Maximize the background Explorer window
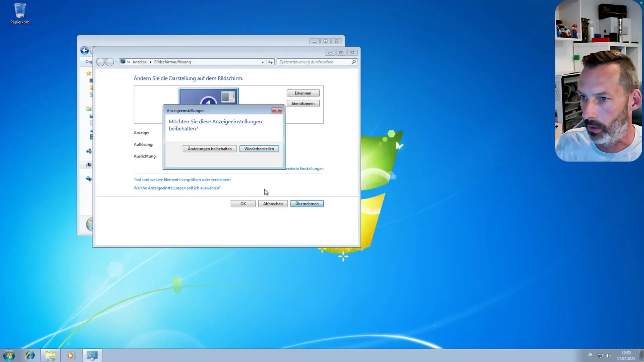 325,41
